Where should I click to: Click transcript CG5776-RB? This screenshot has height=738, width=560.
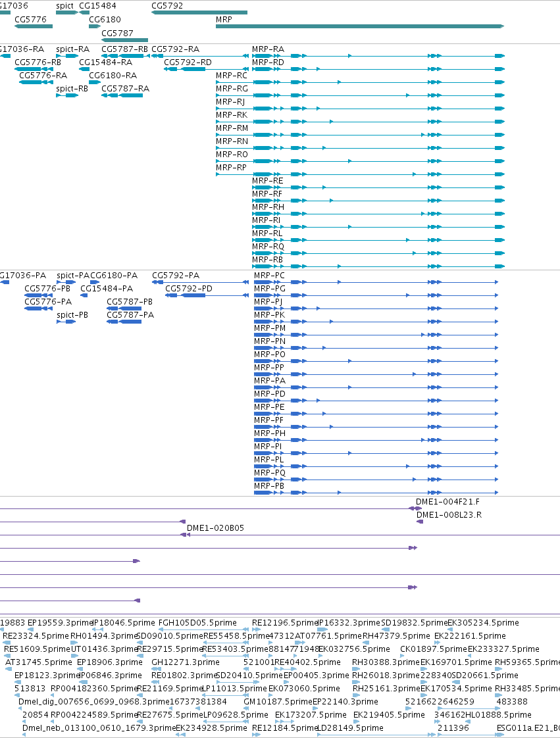coord(38,62)
